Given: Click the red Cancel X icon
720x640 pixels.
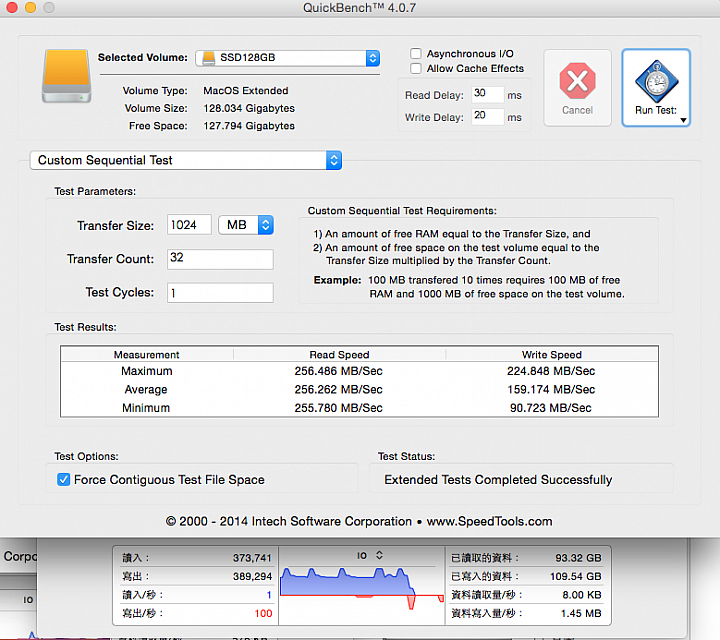Looking at the screenshot, I should coord(577,81).
